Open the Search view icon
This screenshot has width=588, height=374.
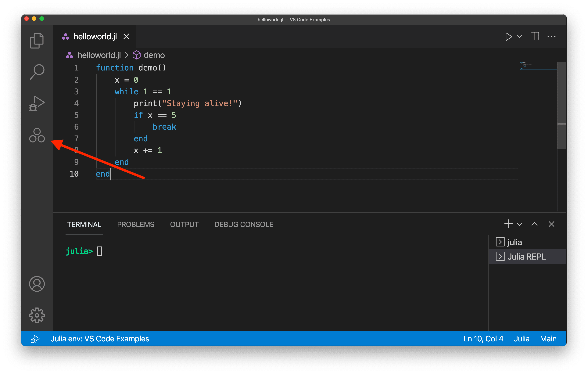pos(37,72)
